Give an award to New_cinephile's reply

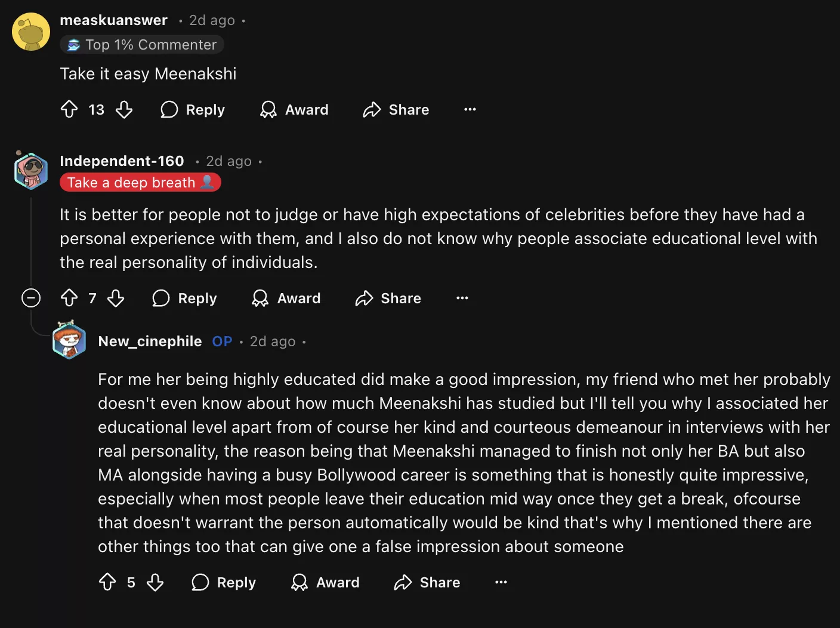[x=326, y=582]
